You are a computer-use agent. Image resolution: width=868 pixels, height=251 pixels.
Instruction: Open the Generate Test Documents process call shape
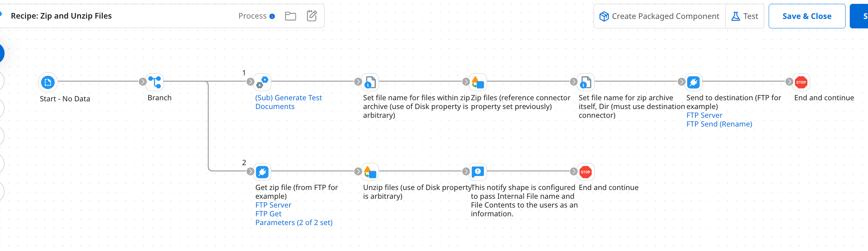262,82
